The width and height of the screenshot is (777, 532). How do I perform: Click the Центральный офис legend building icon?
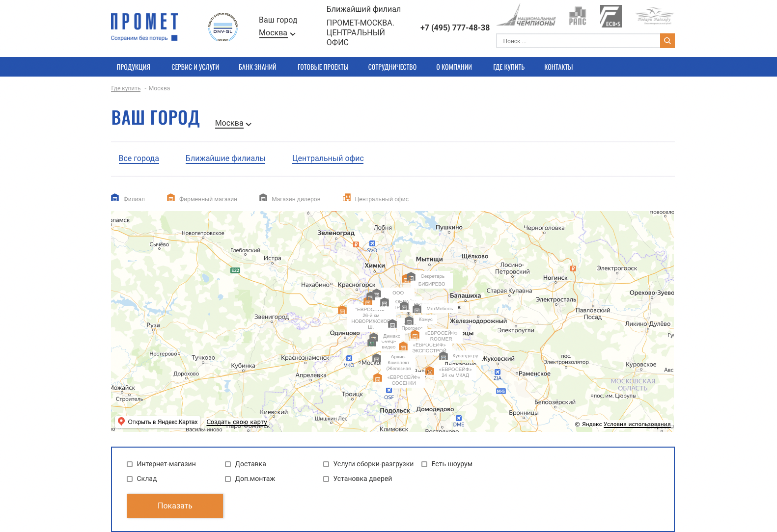click(x=347, y=198)
